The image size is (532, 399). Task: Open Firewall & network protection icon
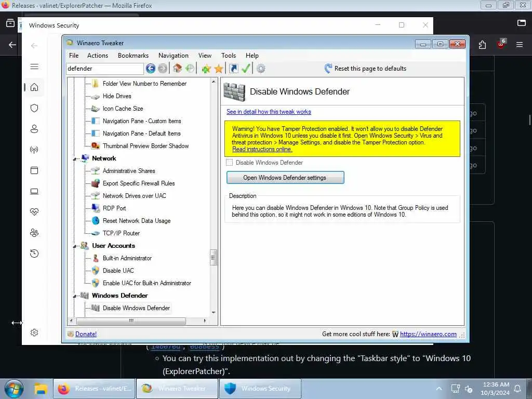click(x=34, y=150)
